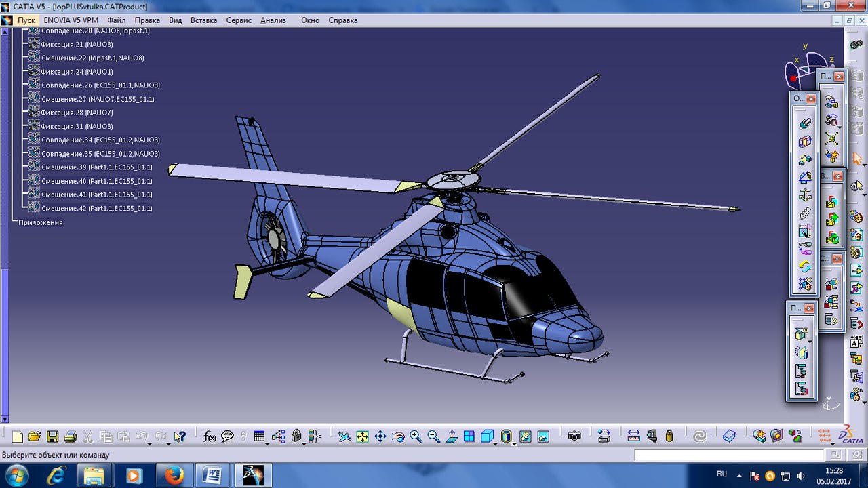Select Смещение.42 constraint in tree

[96, 209]
